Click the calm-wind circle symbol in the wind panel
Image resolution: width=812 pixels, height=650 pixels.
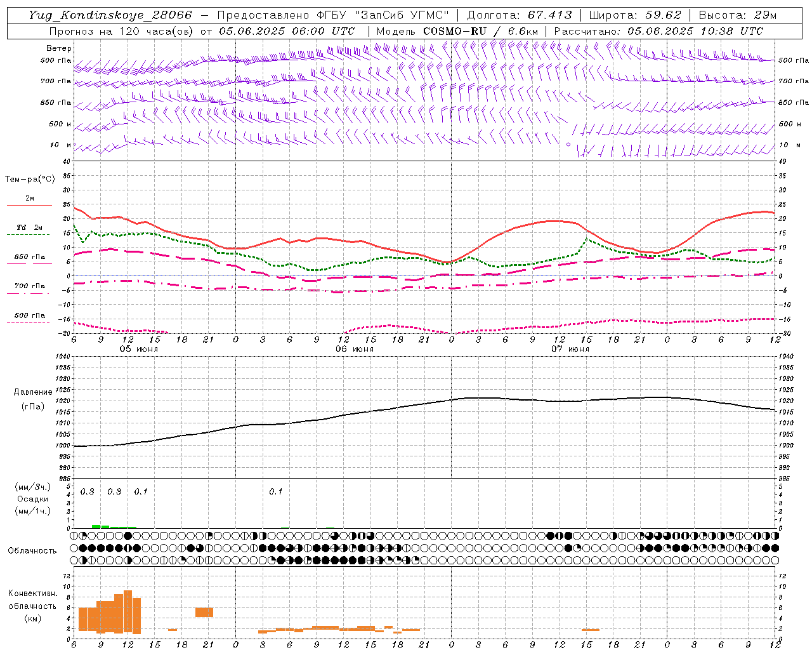(568, 145)
